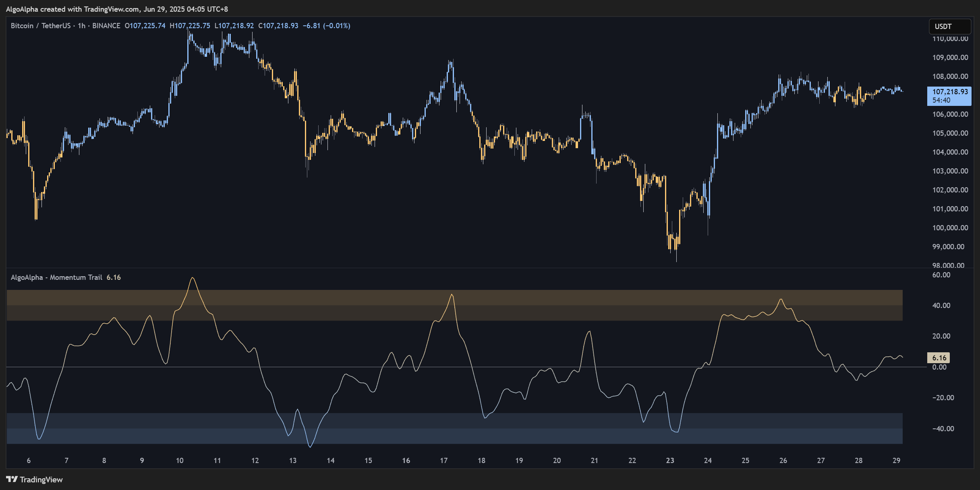
Task: Click the open value O107,225.74
Action: [x=145, y=26]
